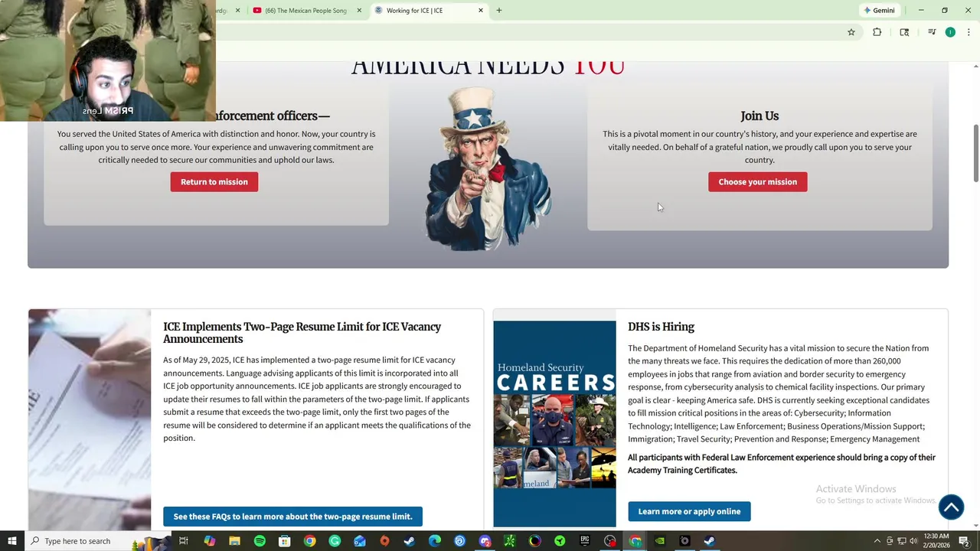Click the Uncle Sam illustration
Viewport: 980px width, 551px height.
[488, 168]
